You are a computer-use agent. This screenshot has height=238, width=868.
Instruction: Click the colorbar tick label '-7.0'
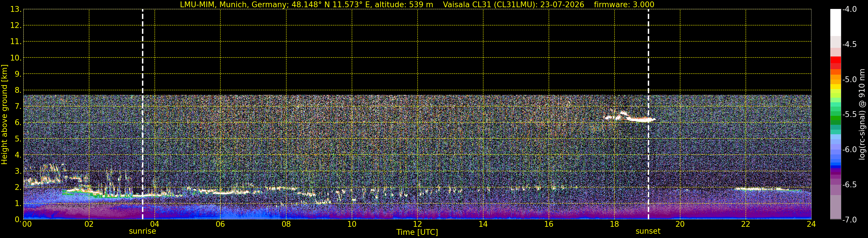pos(849,220)
